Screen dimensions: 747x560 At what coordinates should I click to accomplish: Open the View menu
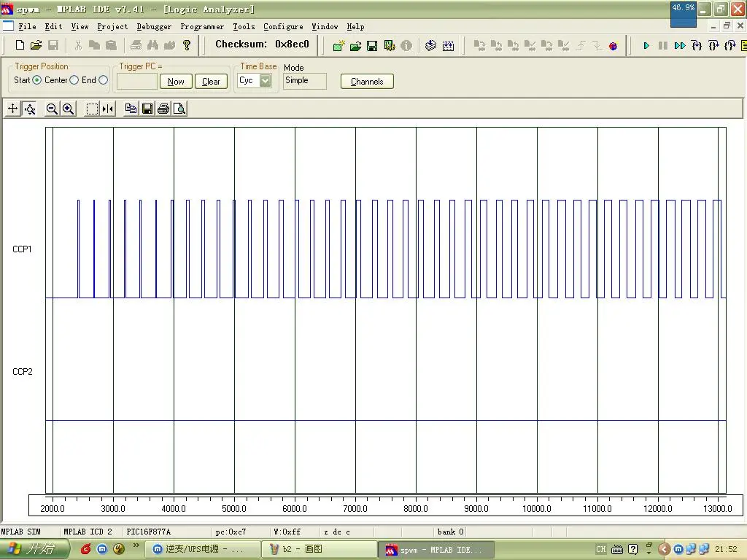pyautogui.click(x=80, y=27)
